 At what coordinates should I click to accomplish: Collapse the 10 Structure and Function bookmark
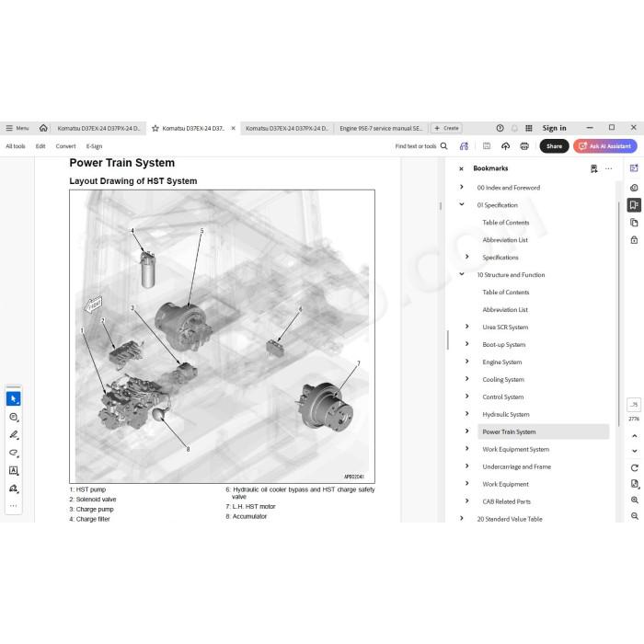pyautogui.click(x=462, y=274)
